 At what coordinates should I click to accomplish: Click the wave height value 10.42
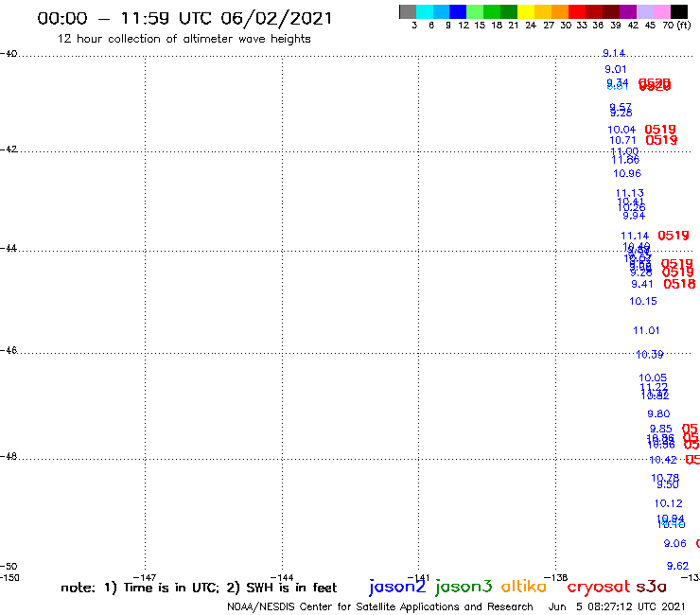pyautogui.click(x=663, y=460)
